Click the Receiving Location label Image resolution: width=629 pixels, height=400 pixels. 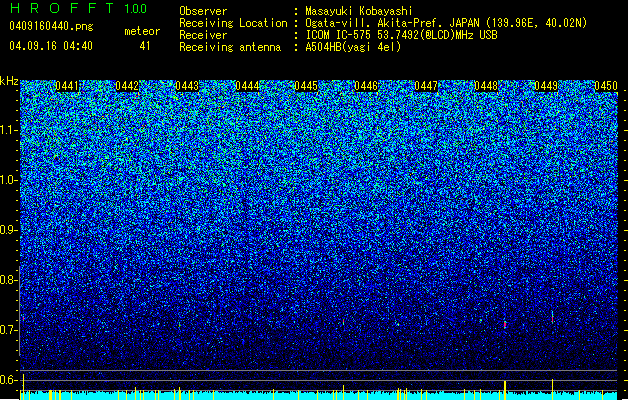[233, 23]
